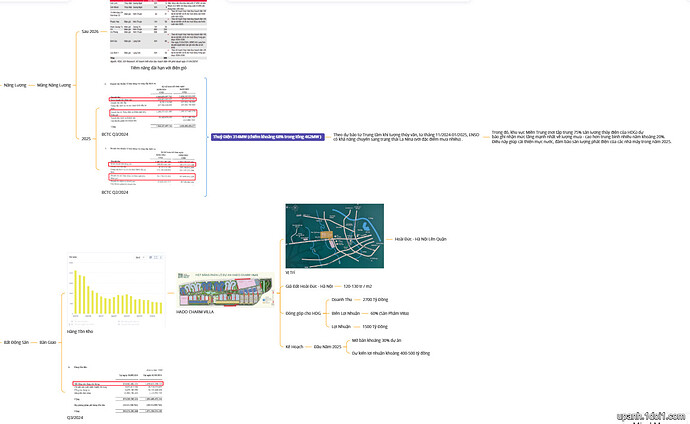Select the Lợi Nhuận node

click(x=341, y=326)
